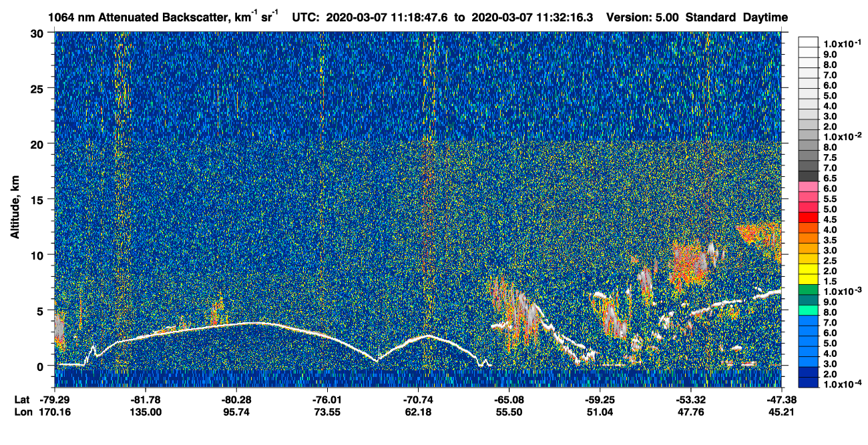
Task: Click the longitude value "47.76"
Action: pos(690,412)
